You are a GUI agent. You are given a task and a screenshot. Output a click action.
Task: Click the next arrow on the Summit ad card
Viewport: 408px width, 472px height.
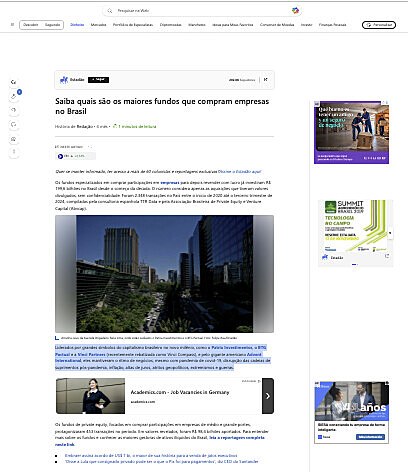390,233
